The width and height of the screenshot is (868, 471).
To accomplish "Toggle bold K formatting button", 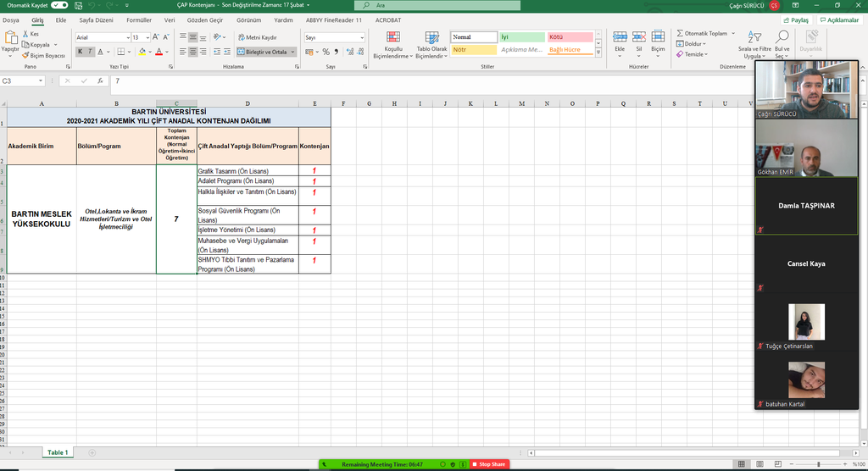I will (x=80, y=52).
